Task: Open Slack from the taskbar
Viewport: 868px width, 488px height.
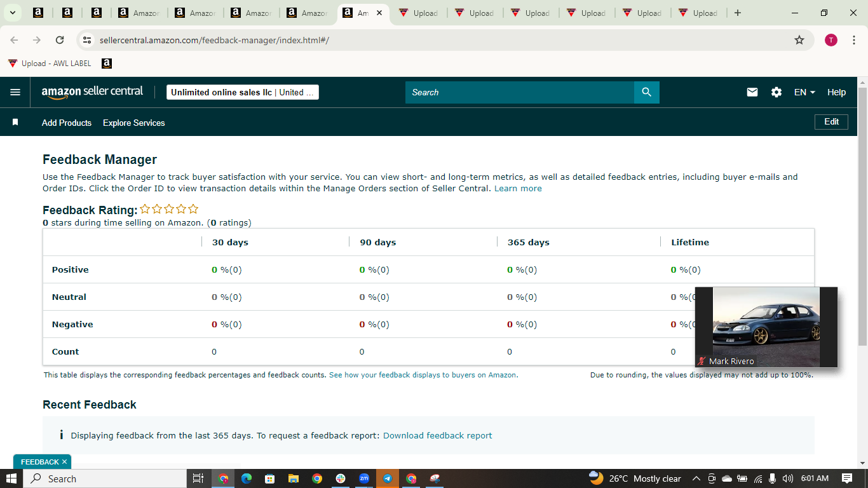Action: (341, 478)
